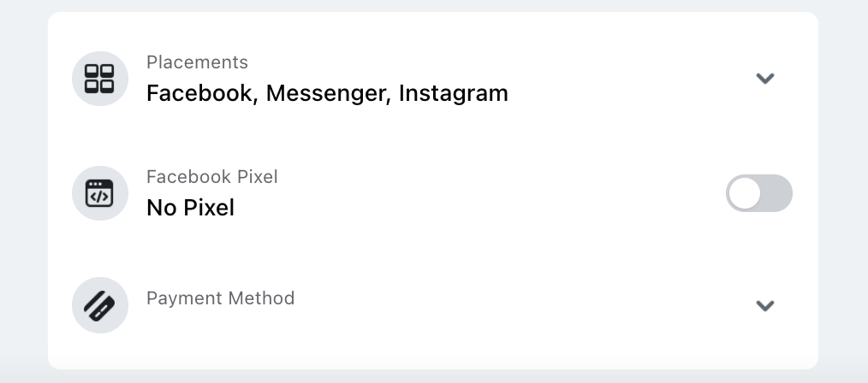Click the "Placements" label
Image resolution: width=868 pixels, height=383 pixels.
tap(197, 62)
